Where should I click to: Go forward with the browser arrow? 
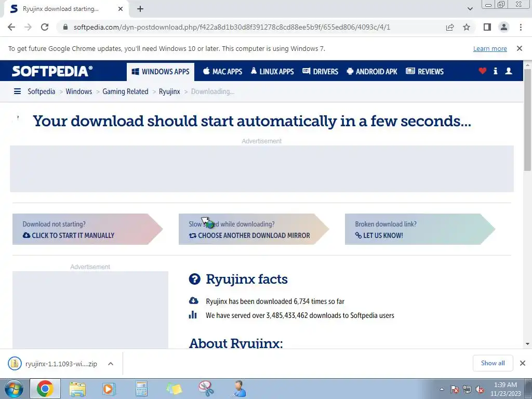tap(28, 27)
